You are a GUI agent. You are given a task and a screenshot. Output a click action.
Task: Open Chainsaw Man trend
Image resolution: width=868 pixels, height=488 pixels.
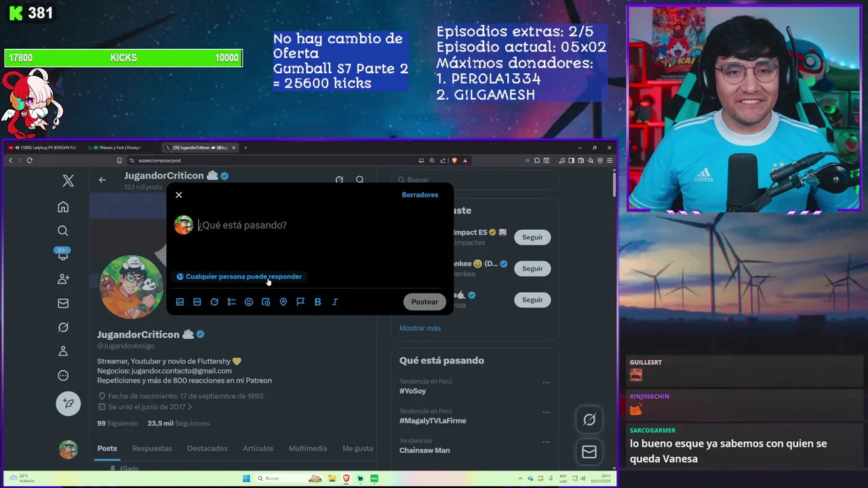click(x=425, y=450)
